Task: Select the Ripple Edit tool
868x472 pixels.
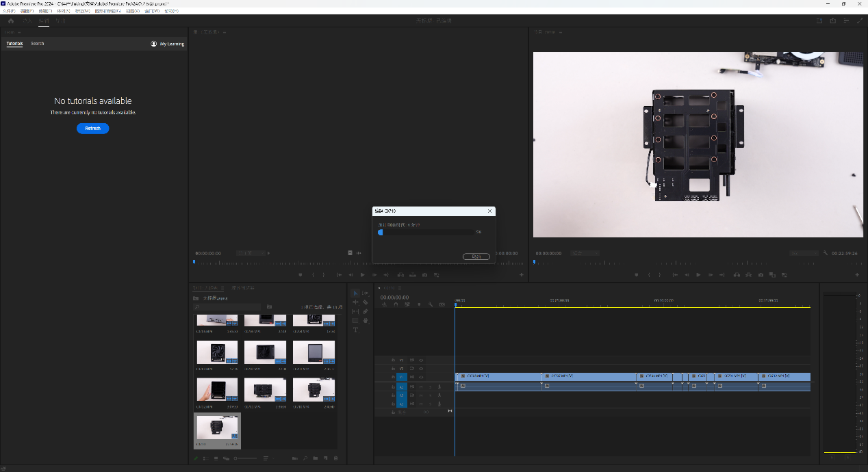Action: coord(355,302)
